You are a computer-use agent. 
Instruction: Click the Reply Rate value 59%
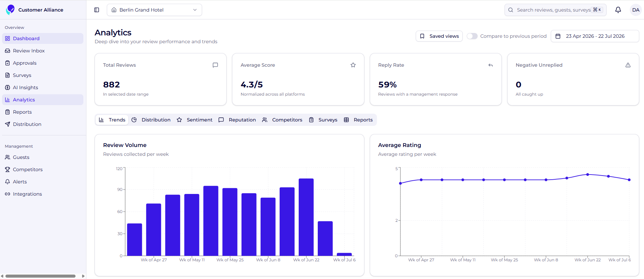(x=387, y=84)
